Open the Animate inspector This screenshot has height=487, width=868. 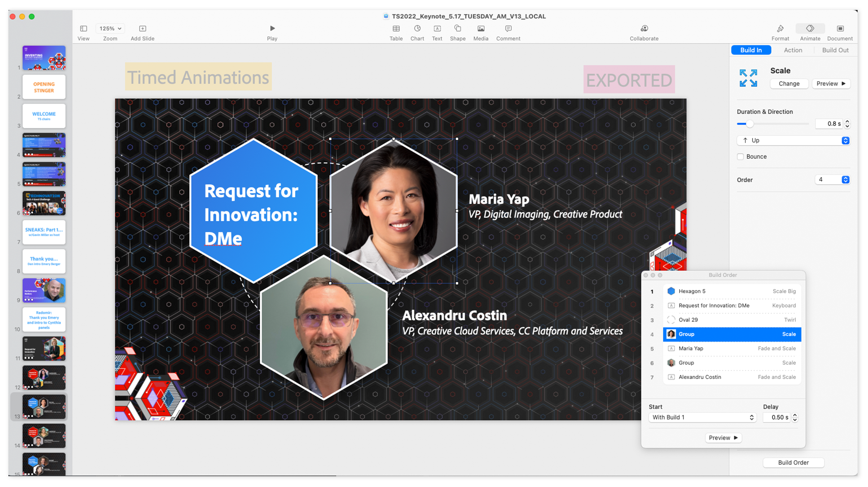click(810, 28)
